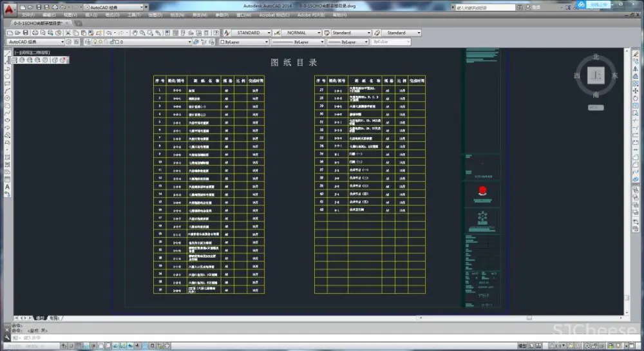The width and height of the screenshot is (644, 351).
Task: Click the 登录 sign-in button
Action: [x=536, y=8]
